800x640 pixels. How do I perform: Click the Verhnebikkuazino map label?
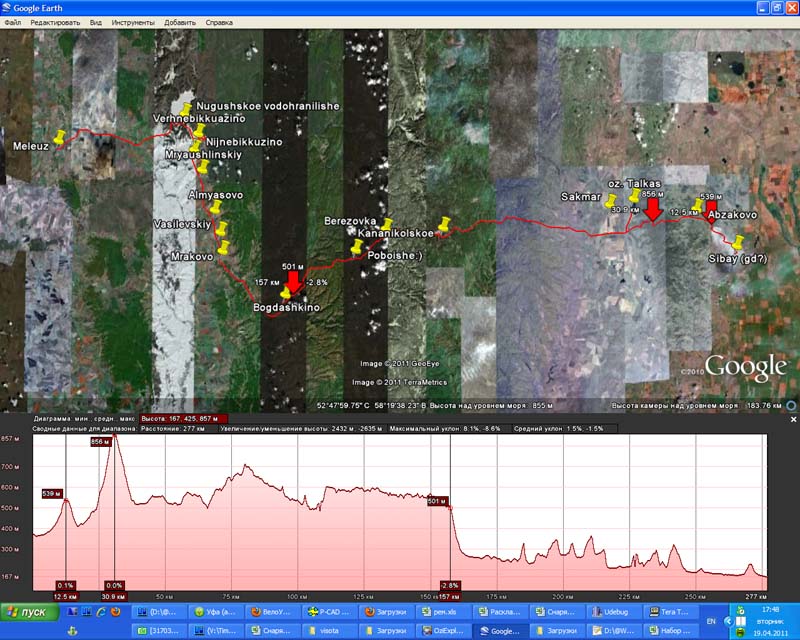199,118
